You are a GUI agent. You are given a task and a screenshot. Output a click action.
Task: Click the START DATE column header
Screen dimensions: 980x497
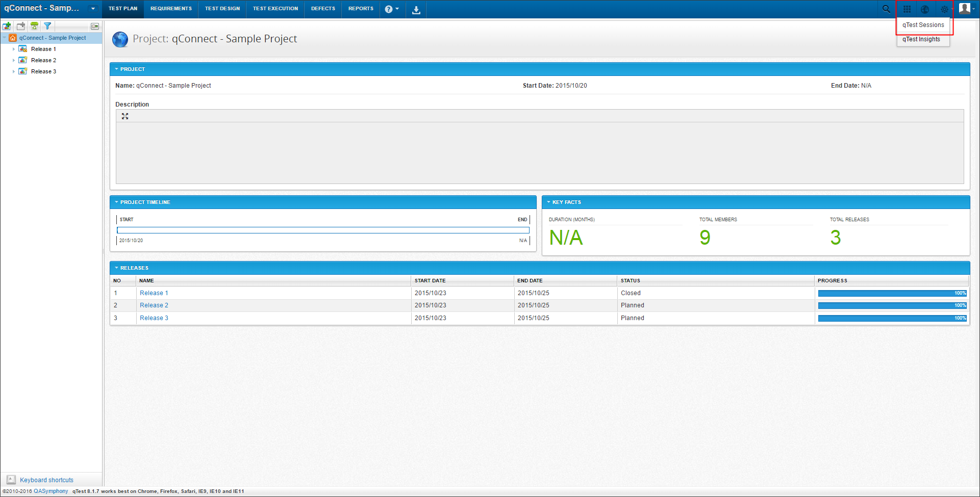tap(463, 281)
